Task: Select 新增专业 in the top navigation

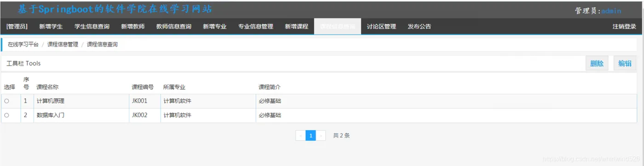Action: (215, 26)
